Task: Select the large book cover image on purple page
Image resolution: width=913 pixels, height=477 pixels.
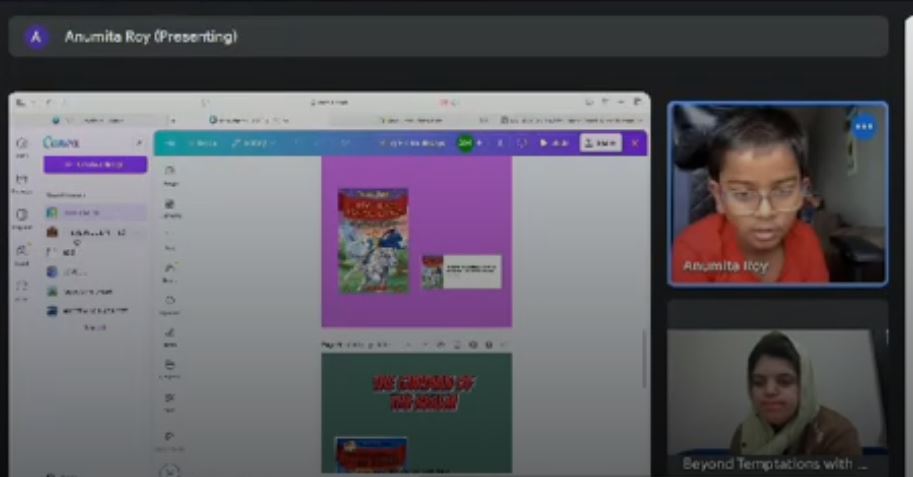Action: pos(373,241)
